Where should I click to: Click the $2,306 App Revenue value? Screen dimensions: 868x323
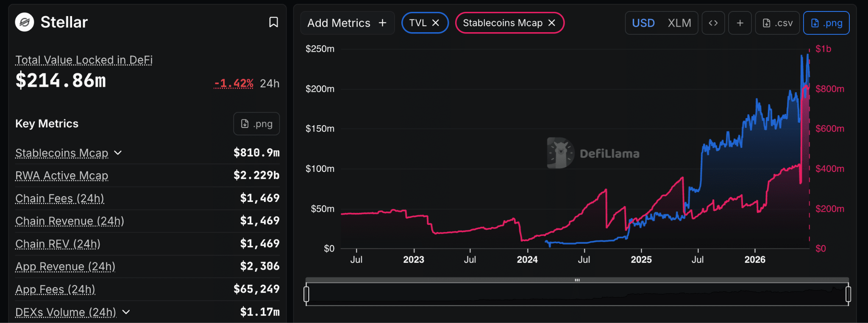tap(260, 267)
